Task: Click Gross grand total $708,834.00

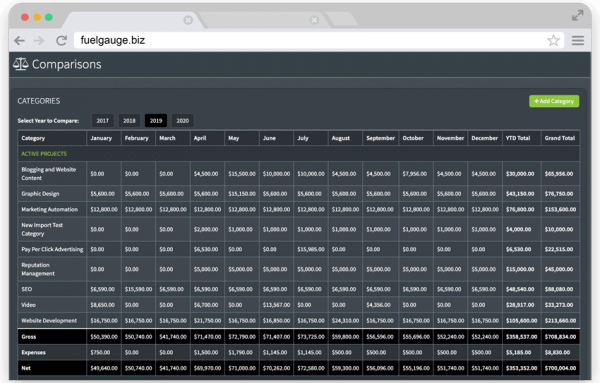Action: click(x=560, y=337)
